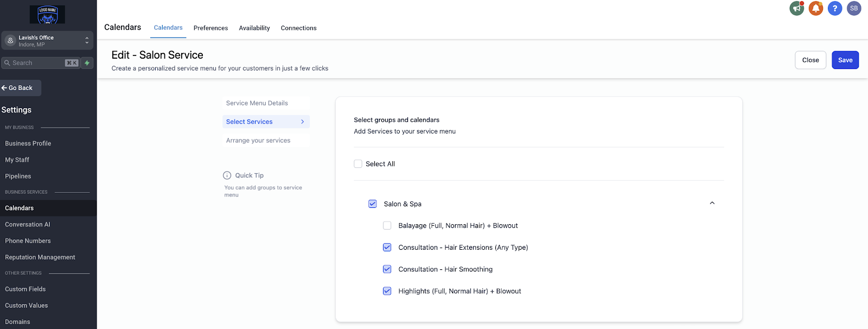
Task: Uncheck the Salon & Spa group checkbox
Action: [x=373, y=204]
